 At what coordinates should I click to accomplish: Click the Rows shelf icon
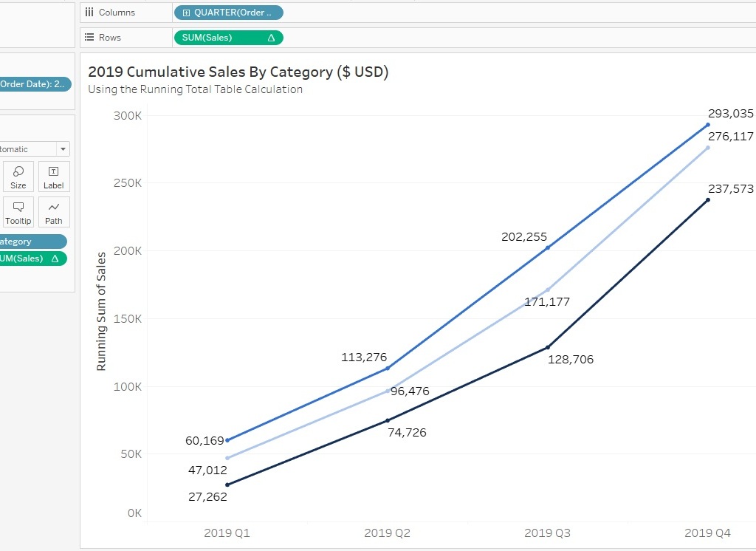click(89, 38)
